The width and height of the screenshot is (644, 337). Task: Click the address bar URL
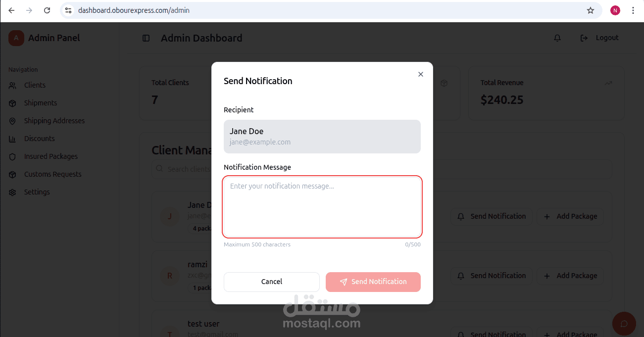pyautogui.click(x=134, y=10)
